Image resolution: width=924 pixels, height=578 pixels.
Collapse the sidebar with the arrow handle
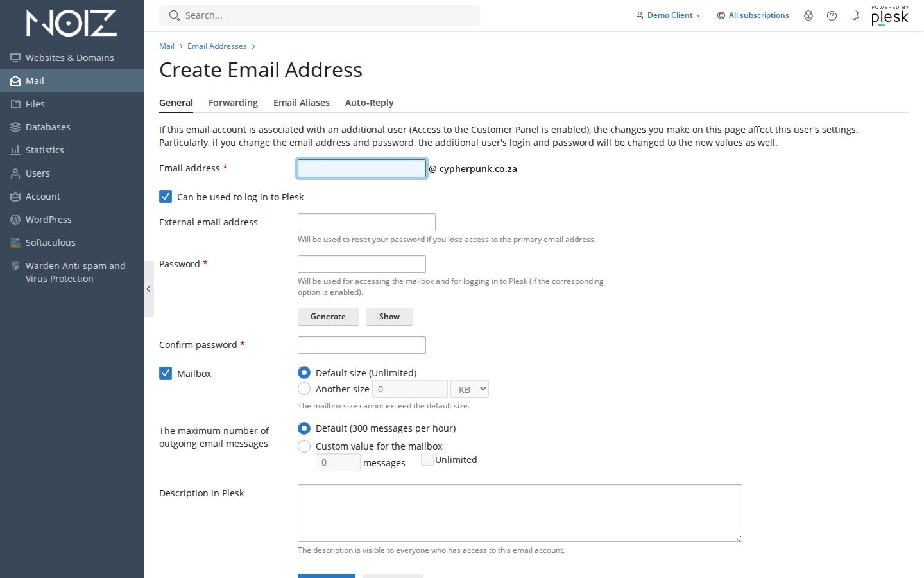pos(149,289)
